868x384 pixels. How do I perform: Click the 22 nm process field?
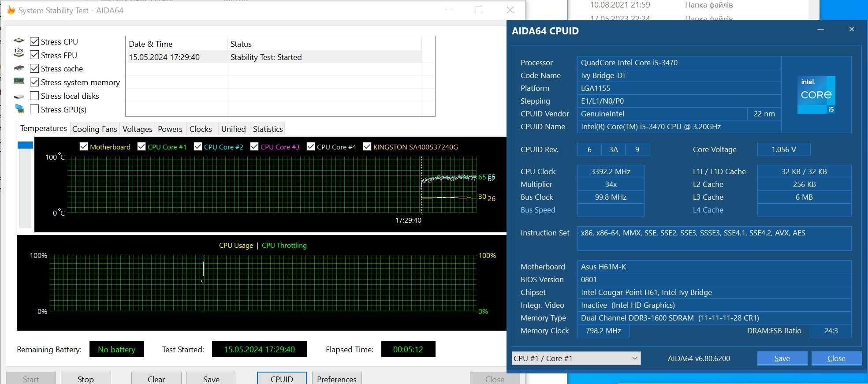[764, 114]
